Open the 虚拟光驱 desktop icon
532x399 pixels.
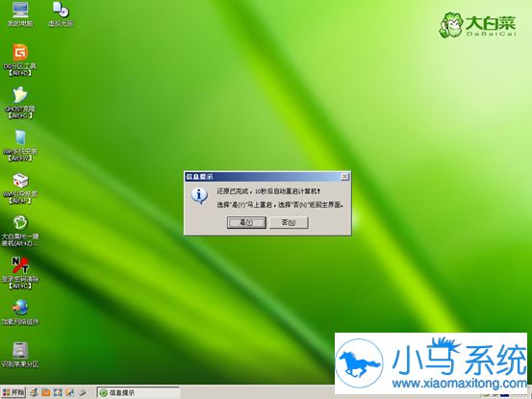[x=61, y=14]
